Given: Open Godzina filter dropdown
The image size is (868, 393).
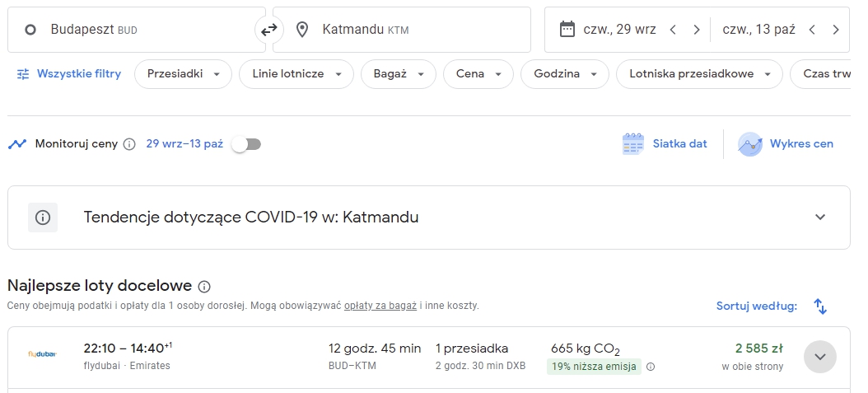Looking at the screenshot, I should (565, 74).
